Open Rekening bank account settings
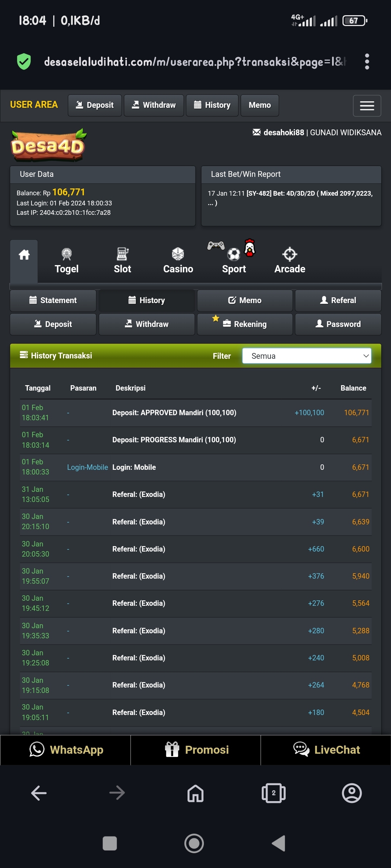The image size is (391, 868). pyautogui.click(x=245, y=324)
